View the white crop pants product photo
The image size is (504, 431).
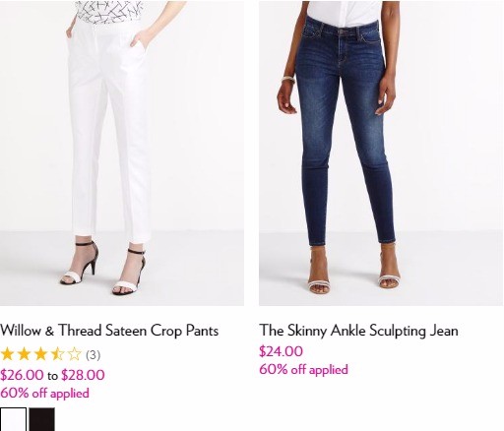click(122, 153)
